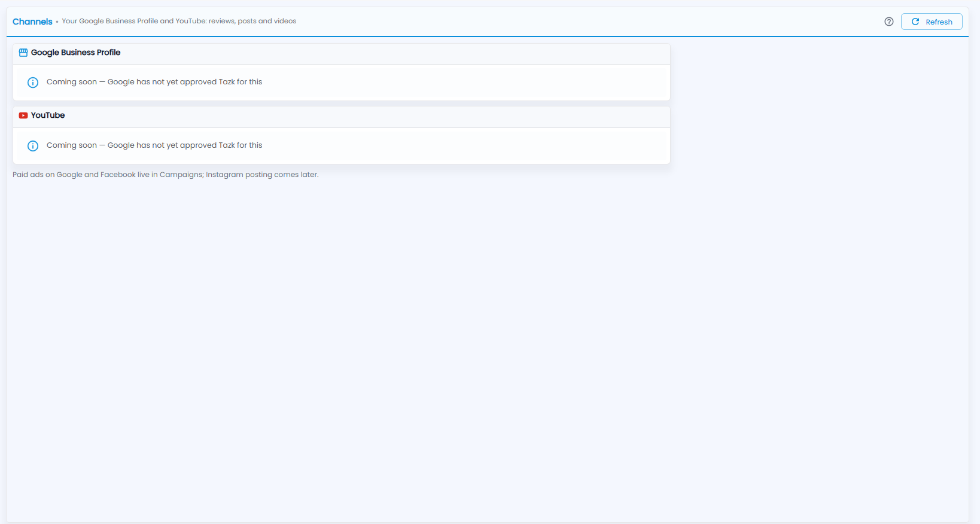This screenshot has width=980, height=524.
Task: Select the Channels page title
Action: tap(32, 22)
